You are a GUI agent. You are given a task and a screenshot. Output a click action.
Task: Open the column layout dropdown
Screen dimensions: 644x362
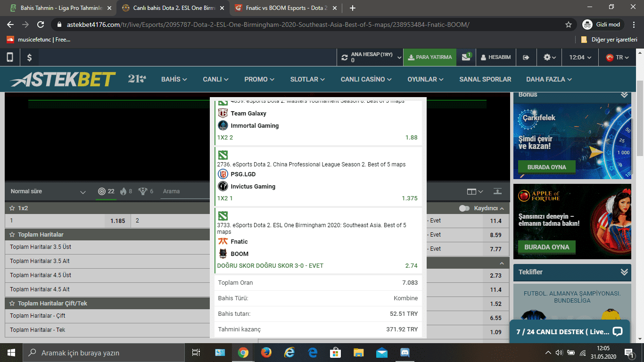(475, 191)
